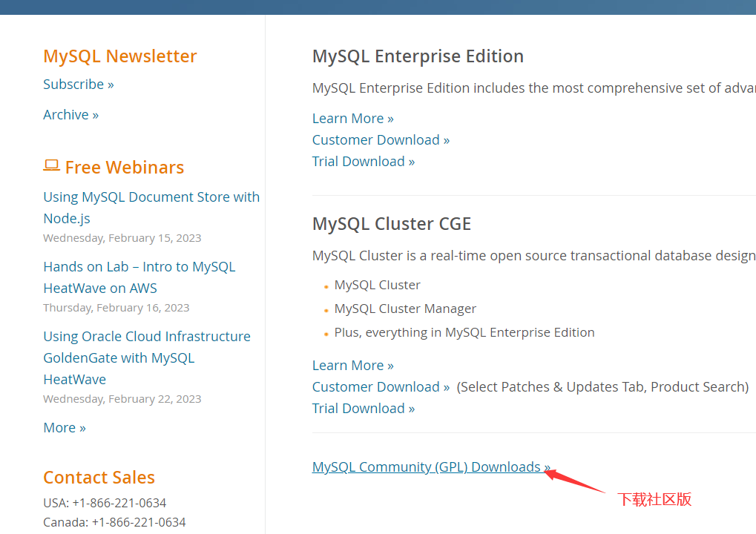This screenshot has width=756, height=534.
Task: Click Customer Download under MySQL Enterprise Edition
Action: [381, 139]
